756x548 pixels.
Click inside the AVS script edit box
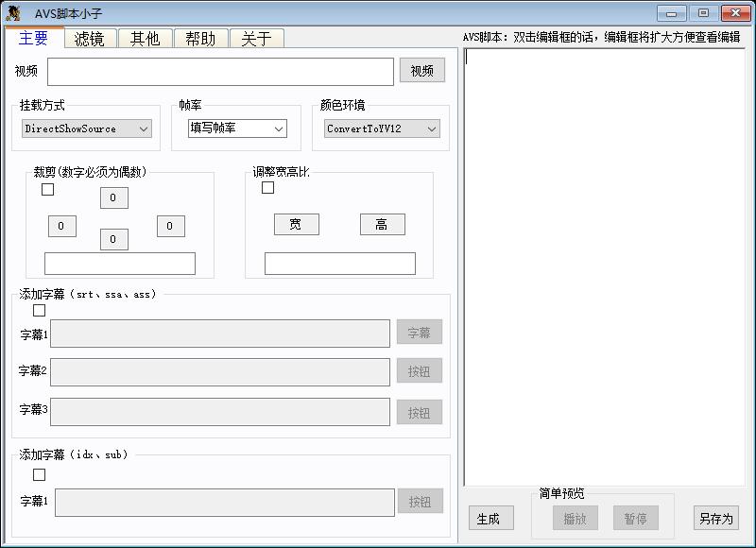tap(603, 265)
